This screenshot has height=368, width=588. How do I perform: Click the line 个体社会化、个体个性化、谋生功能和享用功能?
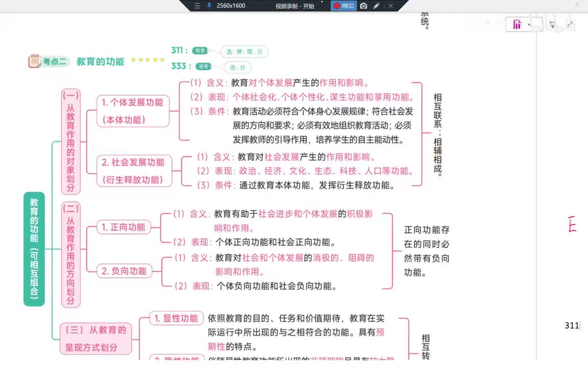pos(323,97)
